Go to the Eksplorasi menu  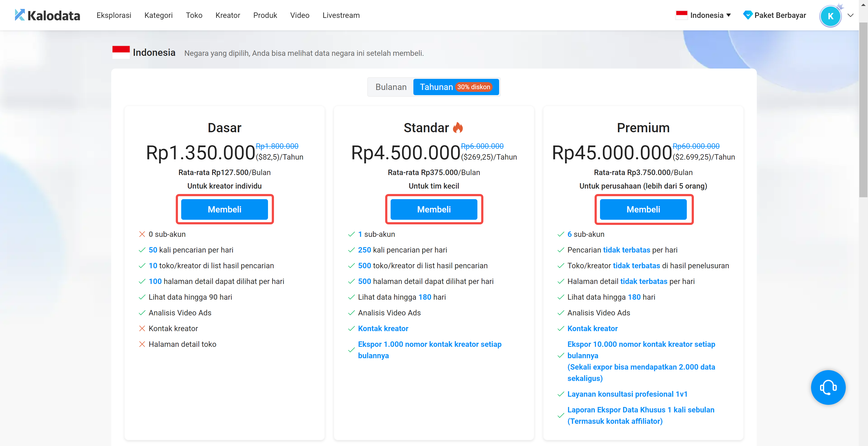[114, 15]
